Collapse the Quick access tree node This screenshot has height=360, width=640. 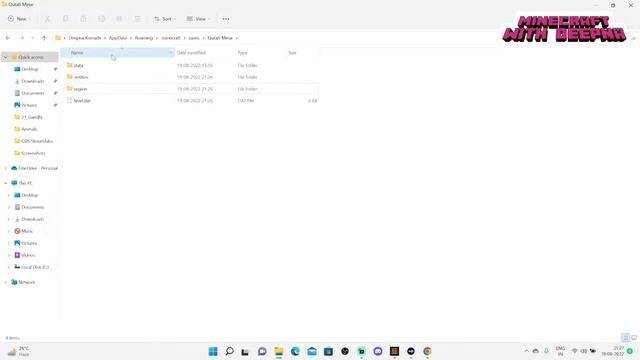click(6, 58)
